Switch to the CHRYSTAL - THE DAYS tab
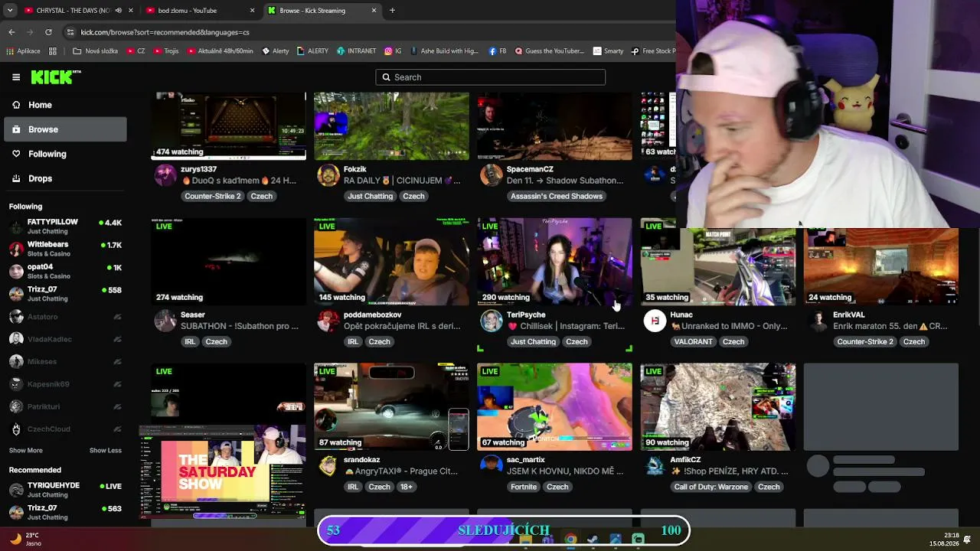 pyautogui.click(x=78, y=11)
